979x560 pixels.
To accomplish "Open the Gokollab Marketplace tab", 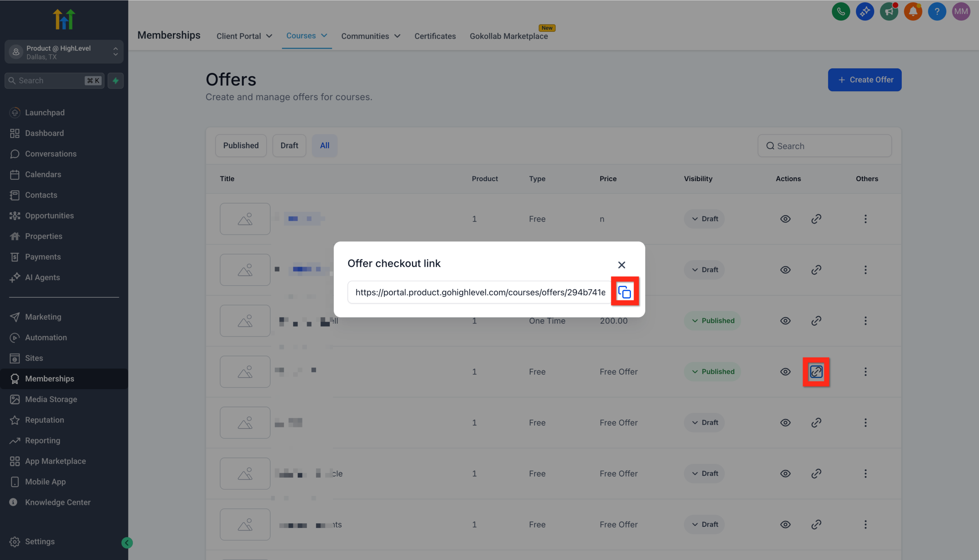I will tap(509, 36).
